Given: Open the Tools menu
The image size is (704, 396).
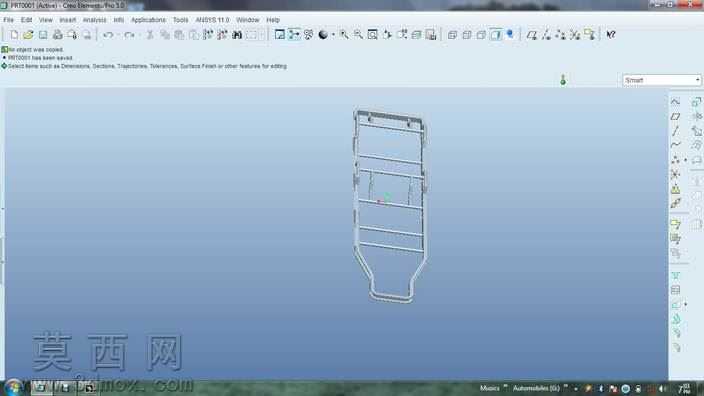Looking at the screenshot, I should coord(180,20).
